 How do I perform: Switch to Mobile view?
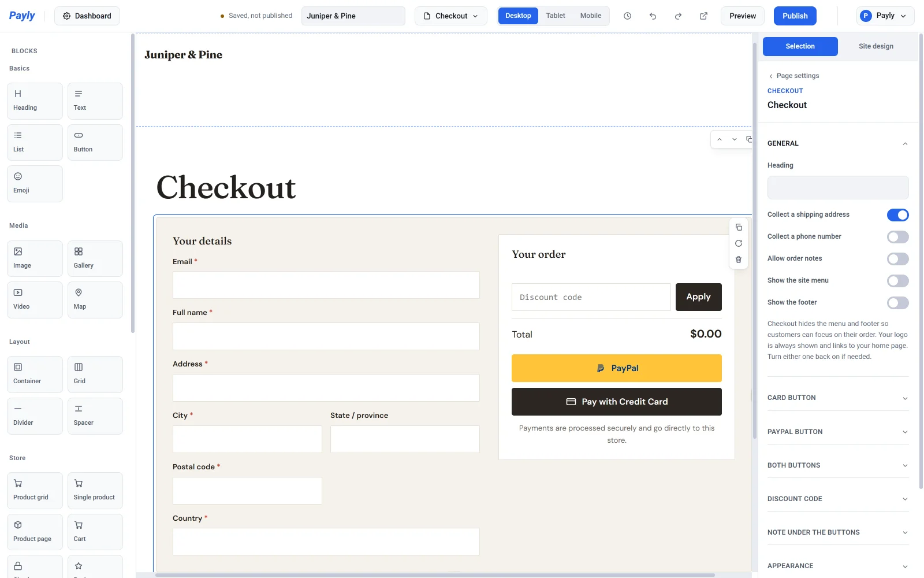tap(591, 16)
